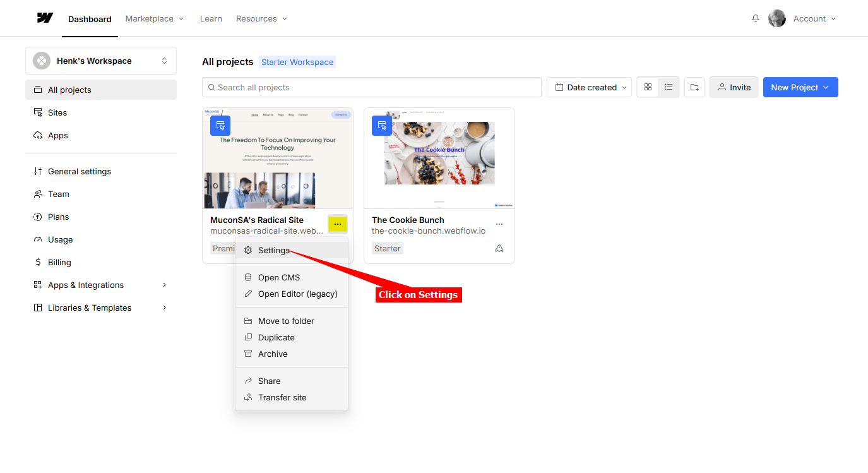
Task: Click the Webflow logo icon
Action: click(x=45, y=18)
